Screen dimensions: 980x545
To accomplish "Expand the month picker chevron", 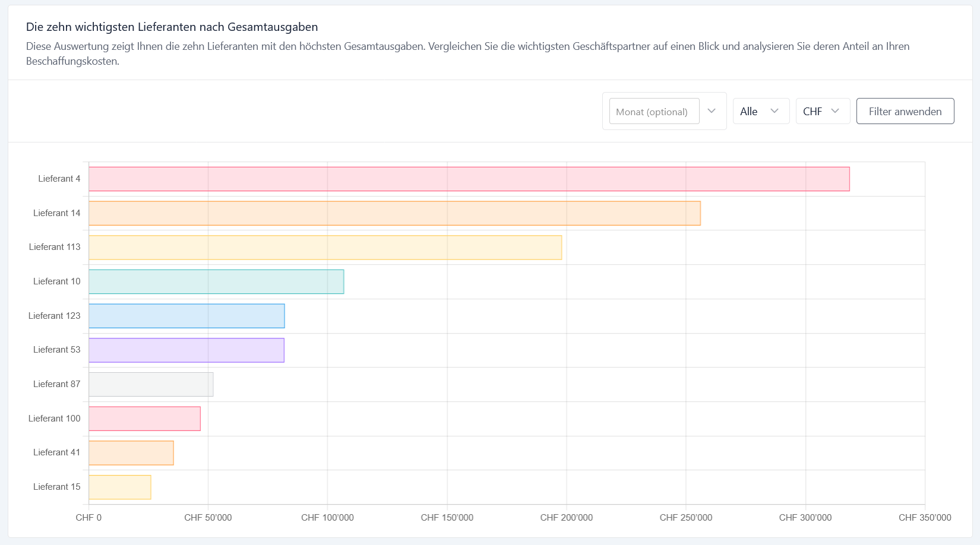I will coord(712,111).
